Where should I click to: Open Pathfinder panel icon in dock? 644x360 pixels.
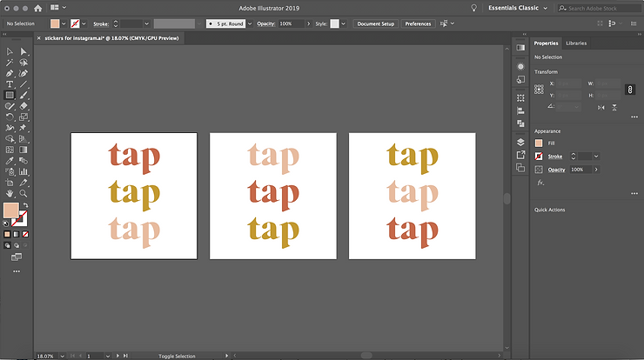tap(520, 123)
